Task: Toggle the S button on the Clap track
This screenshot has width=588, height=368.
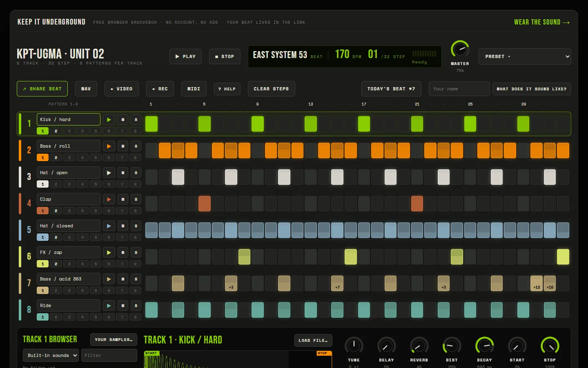Action: pos(136,199)
